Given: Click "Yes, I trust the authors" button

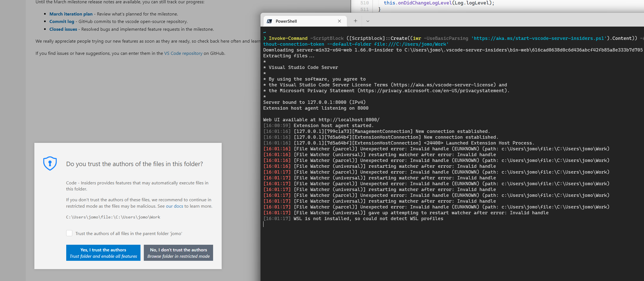Looking at the screenshot, I should pyautogui.click(x=103, y=252).
